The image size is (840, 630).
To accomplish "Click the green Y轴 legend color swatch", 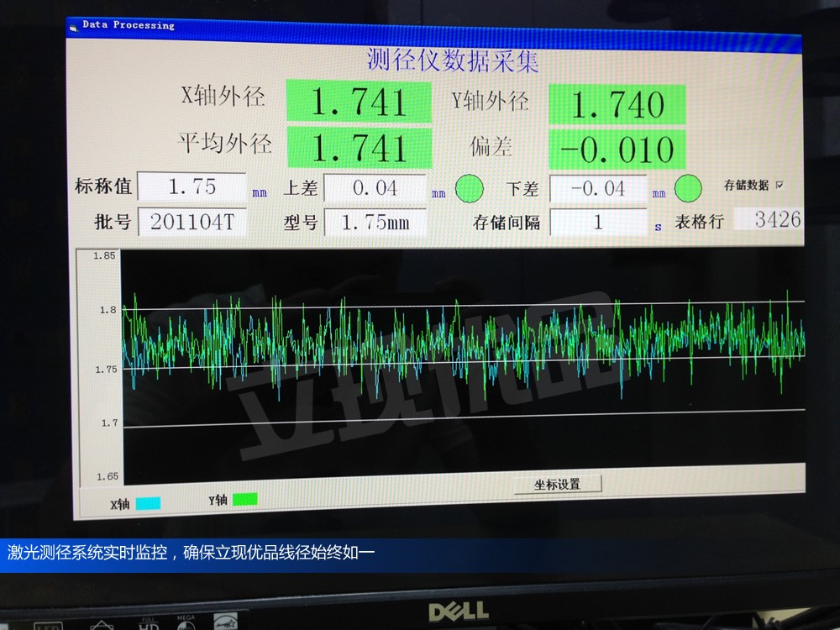I will click(x=245, y=500).
